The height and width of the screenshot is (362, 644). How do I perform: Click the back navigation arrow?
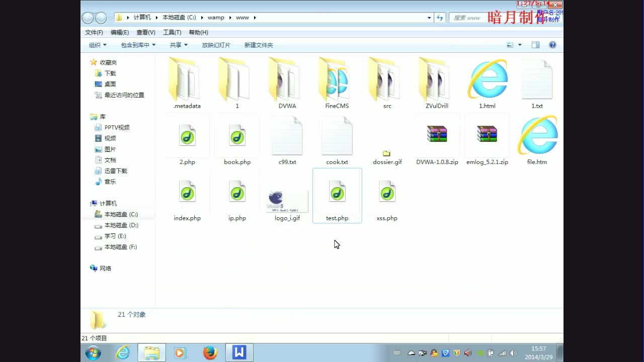point(88,18)
